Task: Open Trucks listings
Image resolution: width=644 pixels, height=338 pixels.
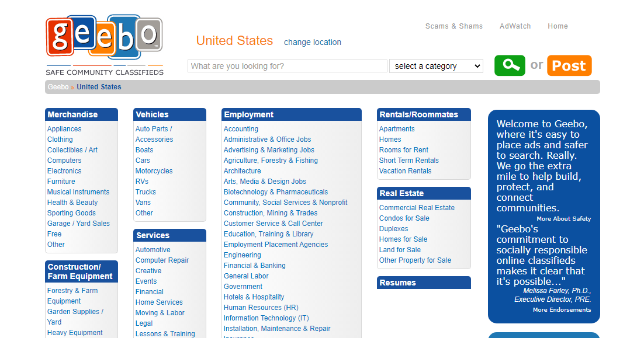Action: (x=146, y=192)
